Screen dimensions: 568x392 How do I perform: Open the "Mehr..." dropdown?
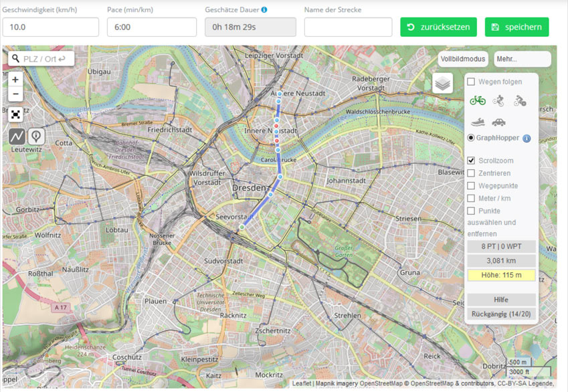[x=522, y=58]
